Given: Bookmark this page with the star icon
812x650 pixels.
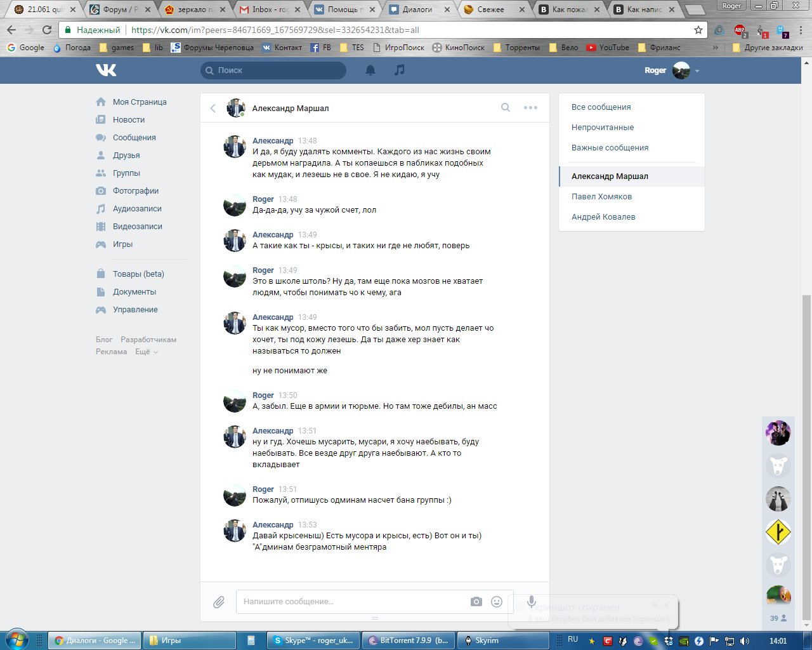Looking at the screenshot, I should pyautogui.click(x=698, y=30).
